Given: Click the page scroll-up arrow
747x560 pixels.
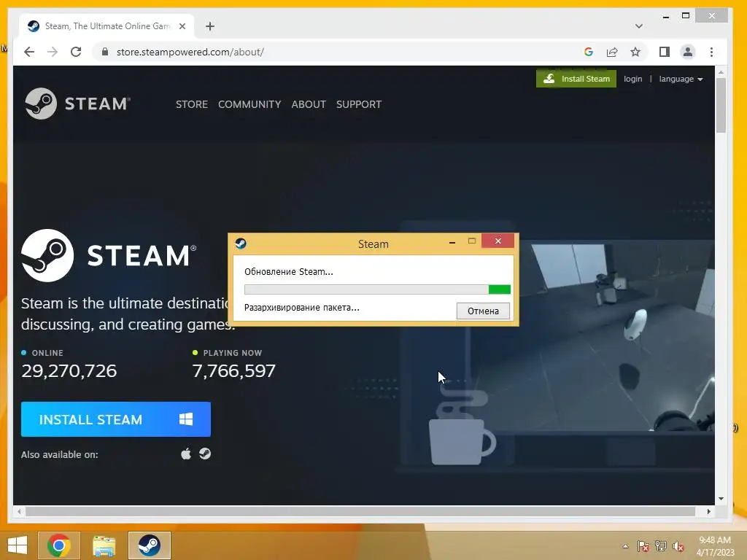Looking at the screenshot, I should click(721, 72).
